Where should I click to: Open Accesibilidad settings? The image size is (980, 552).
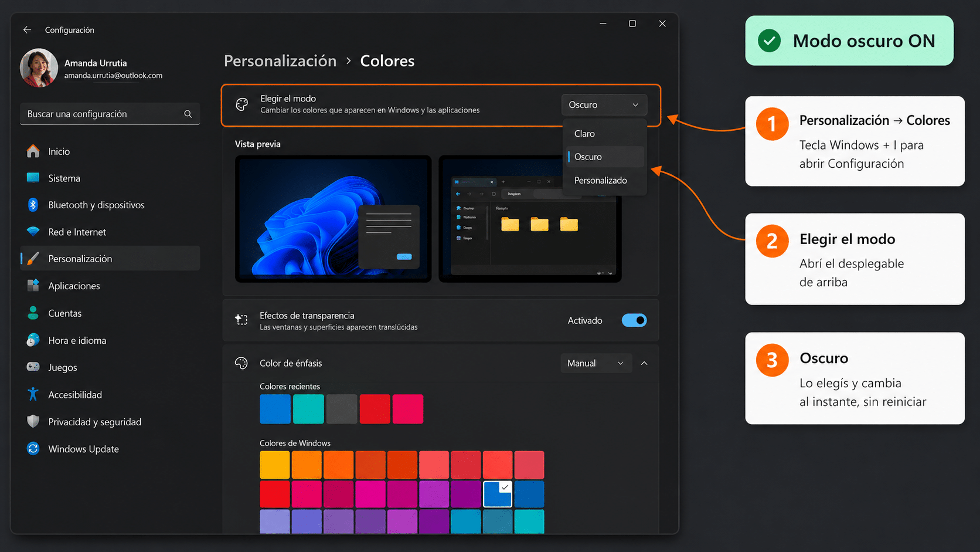[110, 394]
